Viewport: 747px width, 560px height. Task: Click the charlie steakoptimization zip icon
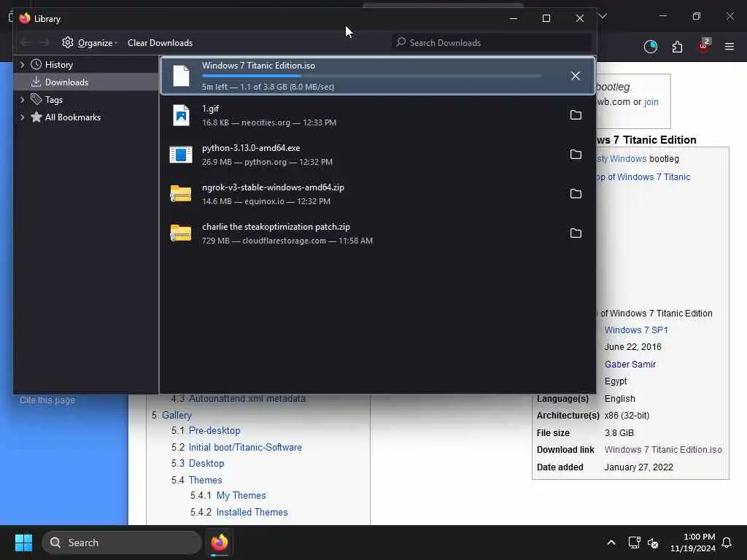click(181, 233)
